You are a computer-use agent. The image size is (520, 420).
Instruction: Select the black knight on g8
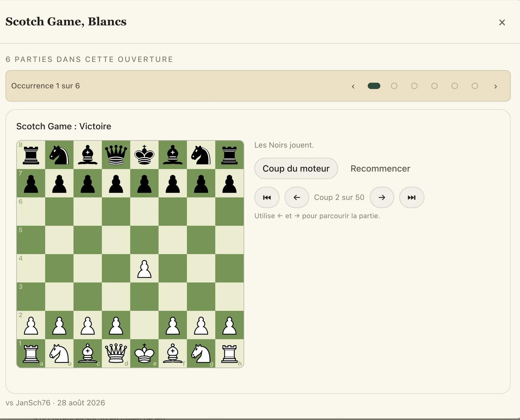click(201, 155)
